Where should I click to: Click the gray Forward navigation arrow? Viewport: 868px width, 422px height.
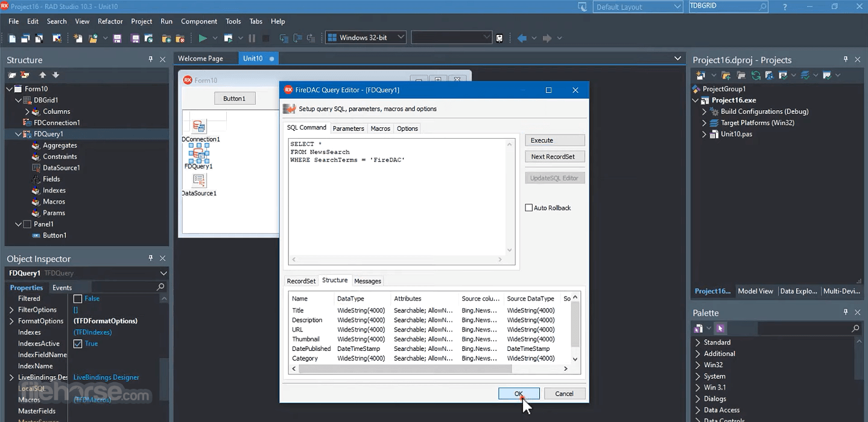(547, 38)
